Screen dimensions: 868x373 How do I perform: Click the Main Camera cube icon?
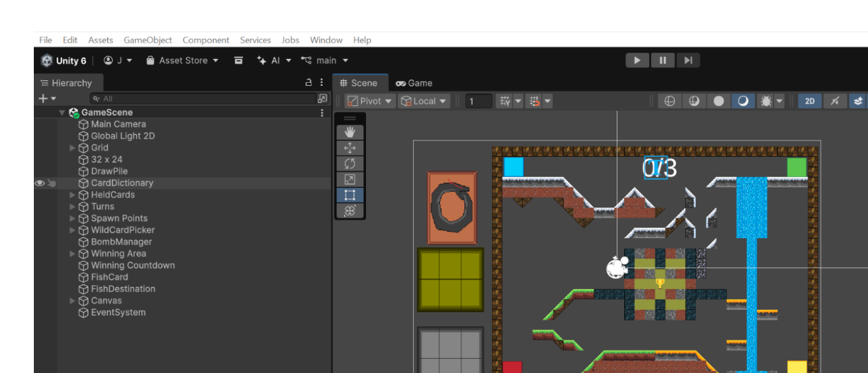tap(83, 124)
